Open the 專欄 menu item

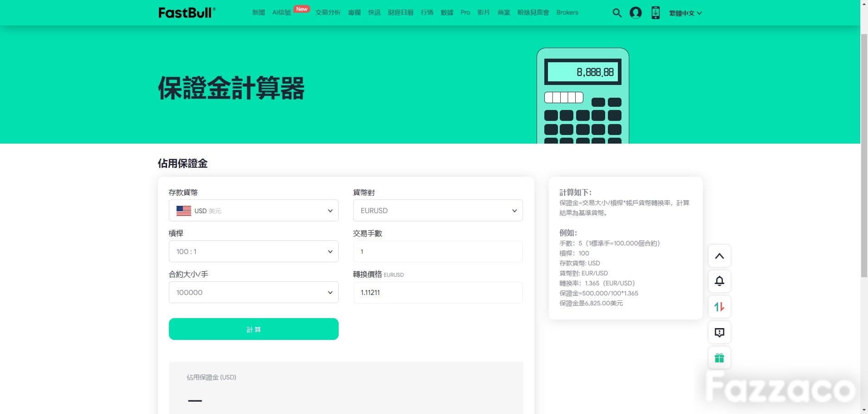(354, 13)
